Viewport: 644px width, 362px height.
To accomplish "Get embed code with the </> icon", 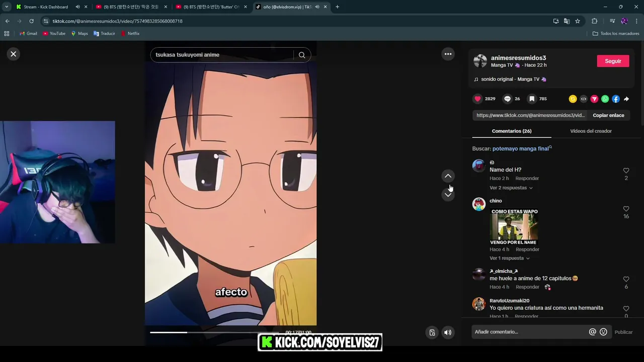I will pyautogui.click(x=584, y=99).
